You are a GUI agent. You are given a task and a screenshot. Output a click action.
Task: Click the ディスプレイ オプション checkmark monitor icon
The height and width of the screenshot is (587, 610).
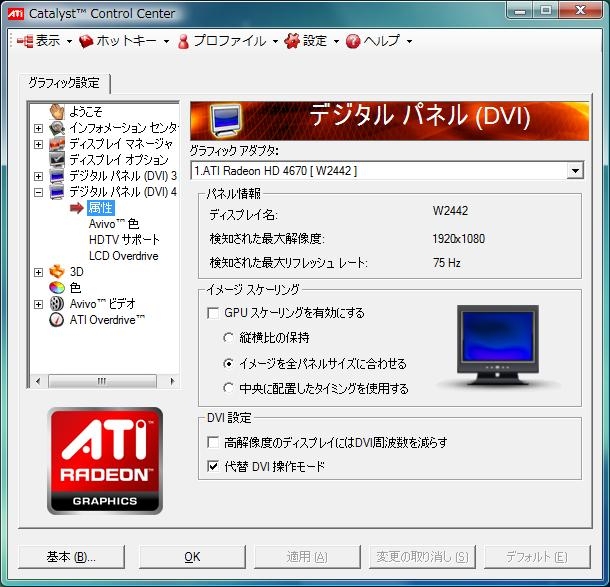(57, 160)
